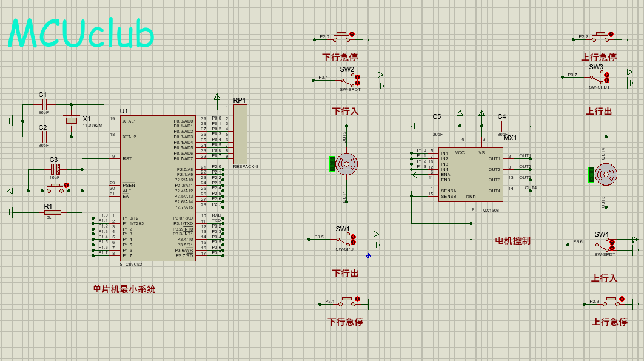The image size is (644, 361).
Task: Select capacitor C4 near MX1
Action: [504, 126]
